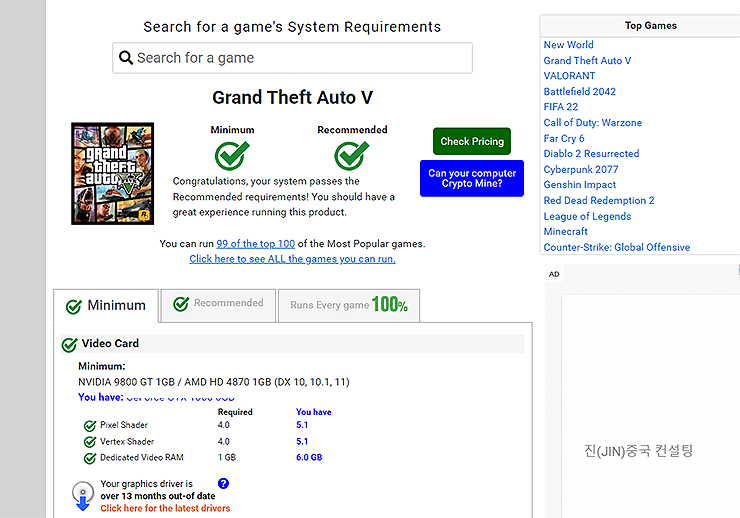Click here for the latest drivers link
This screenshot has width=740, height=518.
(x=165, y=508)
